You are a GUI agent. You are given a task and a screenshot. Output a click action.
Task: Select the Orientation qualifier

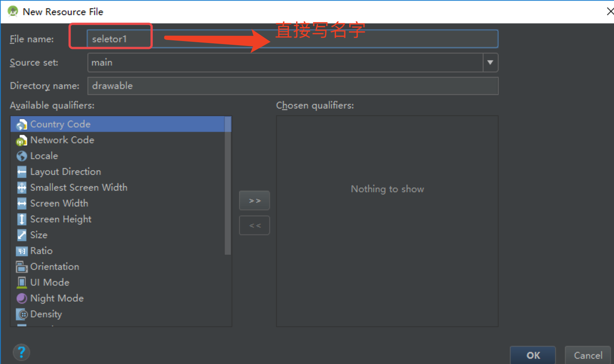tap(55, 266)
